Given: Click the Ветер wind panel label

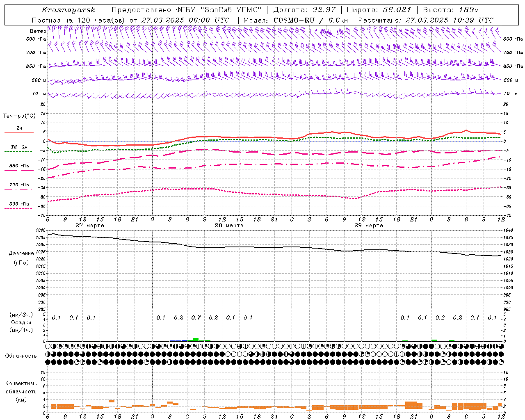Looking at the screenshot, I should 38,31.
